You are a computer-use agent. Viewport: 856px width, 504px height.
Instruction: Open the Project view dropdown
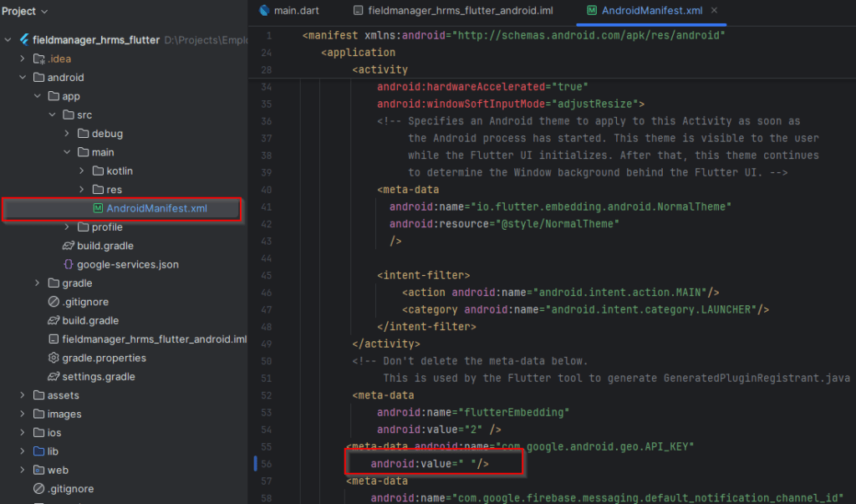click(24, 11)
